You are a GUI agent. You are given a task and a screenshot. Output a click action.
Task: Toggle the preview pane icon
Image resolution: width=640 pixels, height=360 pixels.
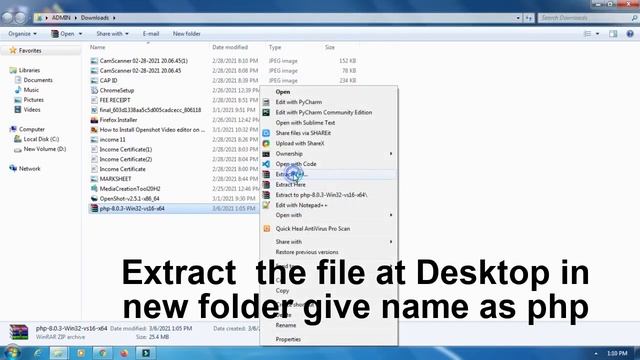[613, 34]
